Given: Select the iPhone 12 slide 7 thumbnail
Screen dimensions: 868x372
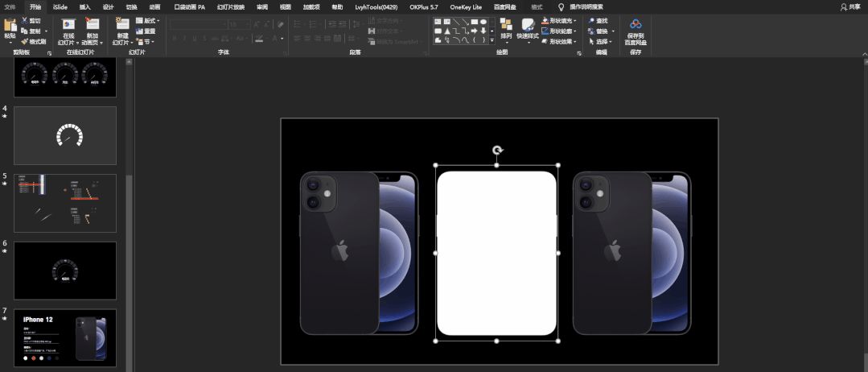Looking at the screenshot, I should (x=65, y=337).
